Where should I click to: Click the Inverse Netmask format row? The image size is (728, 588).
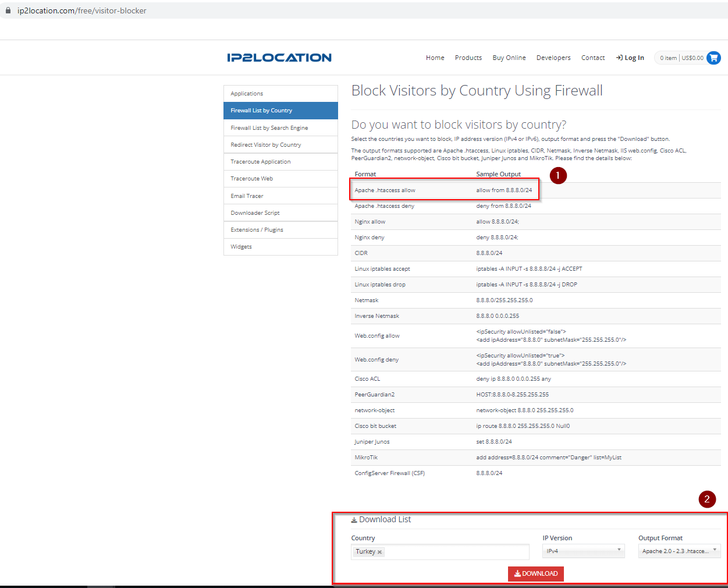click(536, 316)
